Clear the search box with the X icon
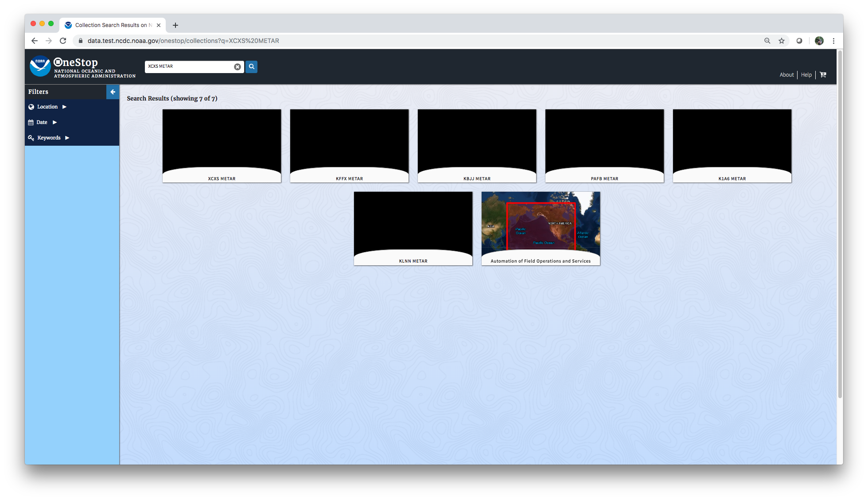Screen dimensions: 868x500 coord(237,66)
